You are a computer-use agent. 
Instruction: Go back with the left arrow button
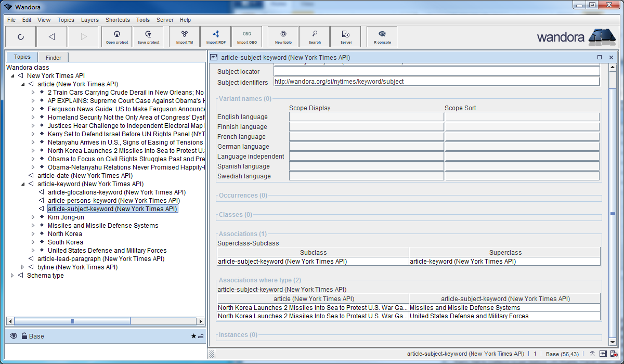pyautogui.click(x=51, y=37)
